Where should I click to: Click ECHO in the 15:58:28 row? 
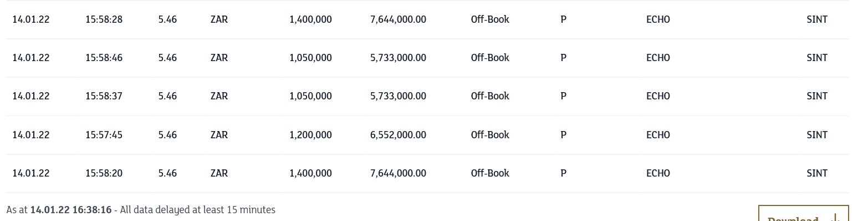658,19
